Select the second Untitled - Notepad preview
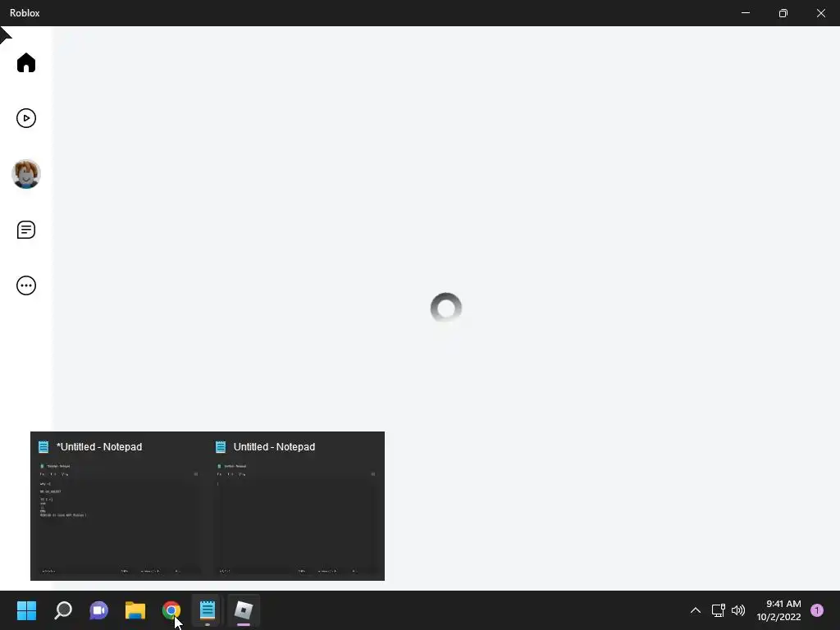This screenshot has height=630, width=840. click(296, 505)
